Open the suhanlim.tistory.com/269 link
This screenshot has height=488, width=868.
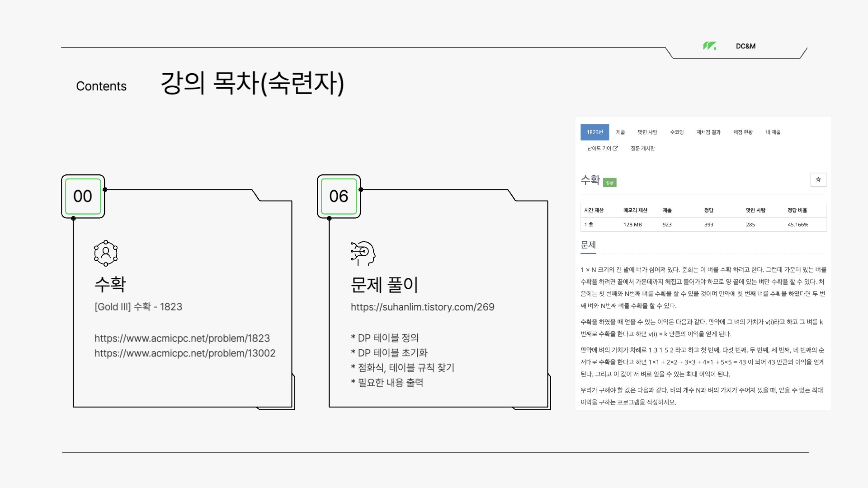422,307
